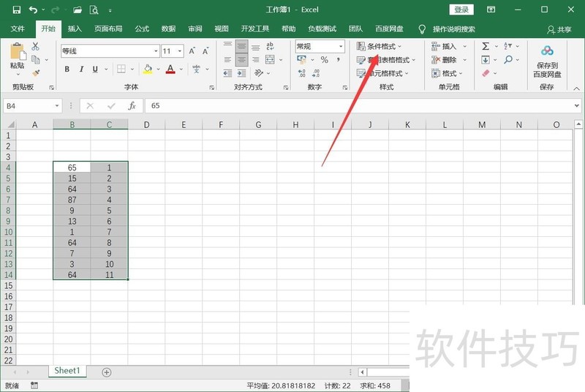Expand the font color options arrow
The image size is (585, 392).
click(x=181, y=69)
